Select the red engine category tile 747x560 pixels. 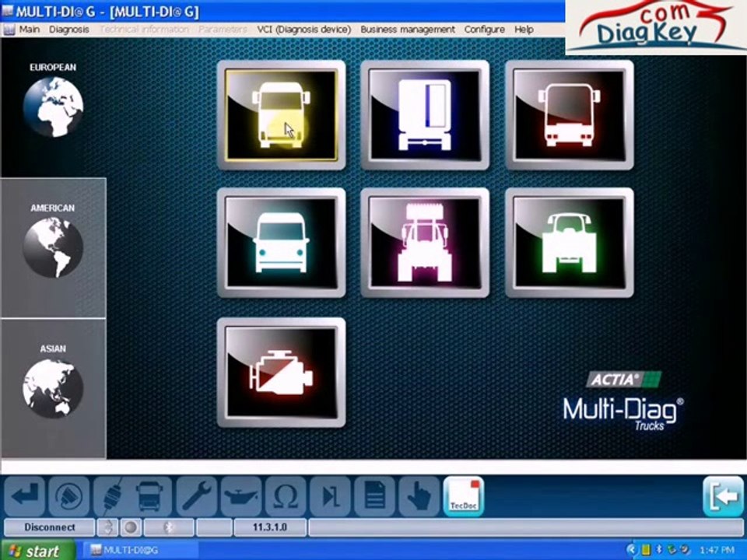click(281, 373)
